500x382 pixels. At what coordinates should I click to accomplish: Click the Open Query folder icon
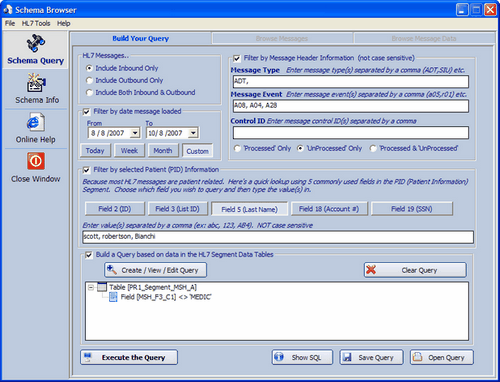coord(417,357)
